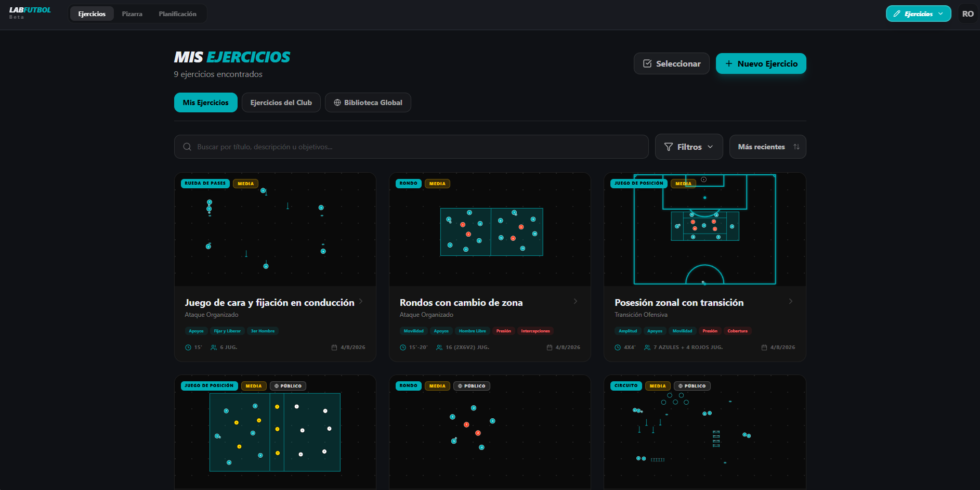Open the Público Juego de Posición thumbnail
The width and height of the screenshot is (980, 490).
[275, 432]
